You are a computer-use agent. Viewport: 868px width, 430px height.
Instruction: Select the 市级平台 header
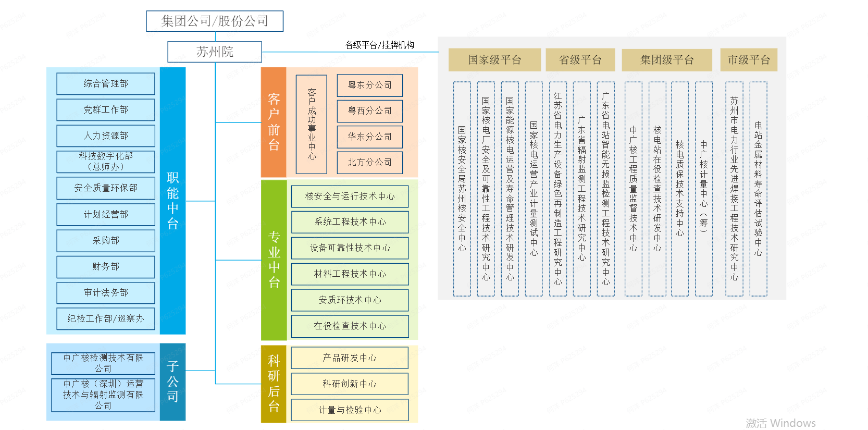pyautogui.click(x=749, y=60)
